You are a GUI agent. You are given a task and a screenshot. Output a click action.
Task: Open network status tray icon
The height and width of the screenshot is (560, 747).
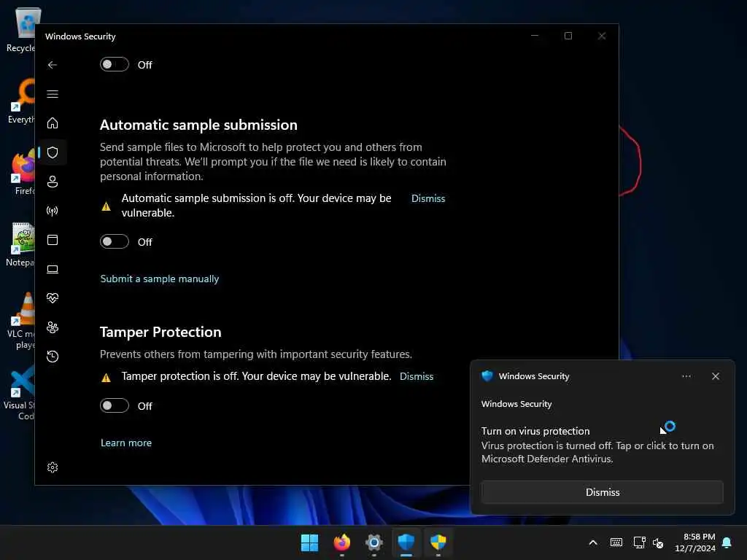(639, 542)
